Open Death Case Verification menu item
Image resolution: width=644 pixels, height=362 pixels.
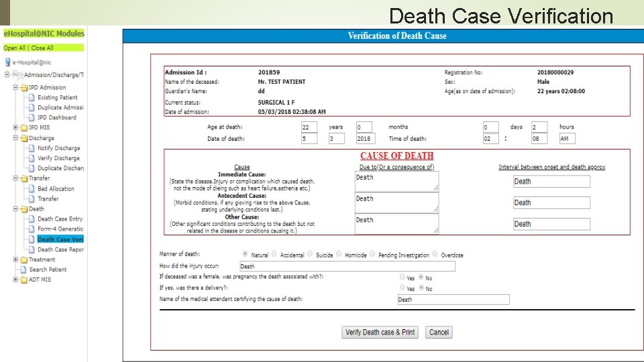tap(60, 239)
